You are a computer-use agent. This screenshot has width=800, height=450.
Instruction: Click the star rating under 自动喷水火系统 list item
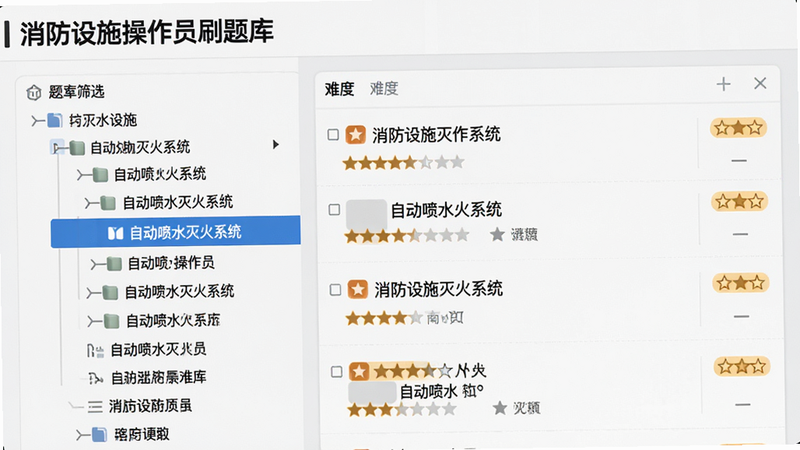click(x=407, y=236)
